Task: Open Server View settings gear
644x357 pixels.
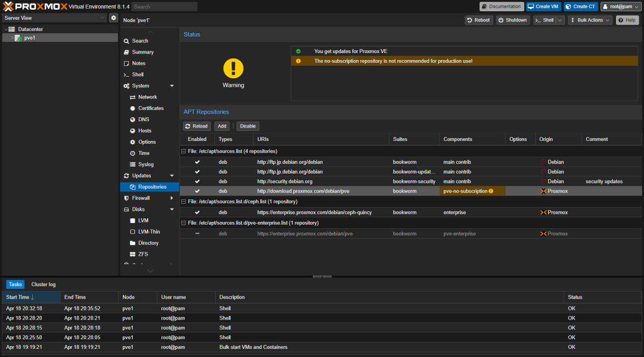Action: coord(113,18)
